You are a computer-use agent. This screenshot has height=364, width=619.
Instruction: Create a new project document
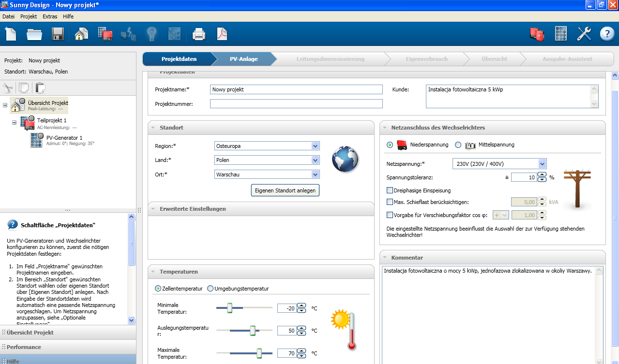click(x=11, y=34)
